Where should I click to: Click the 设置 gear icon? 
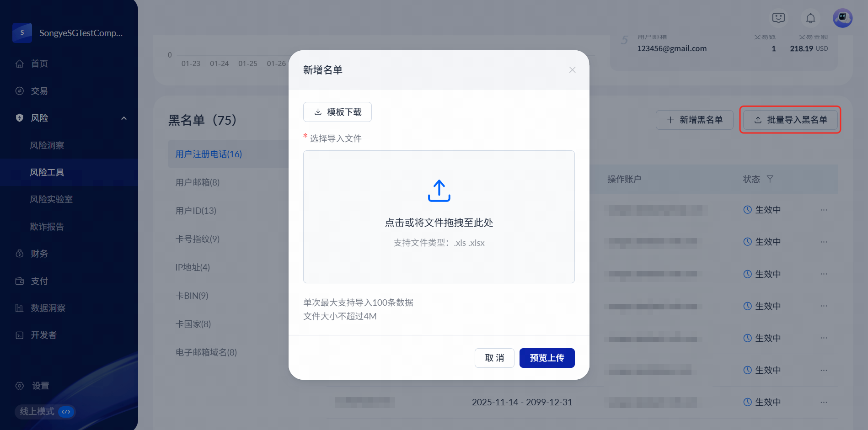coord(20,386)
